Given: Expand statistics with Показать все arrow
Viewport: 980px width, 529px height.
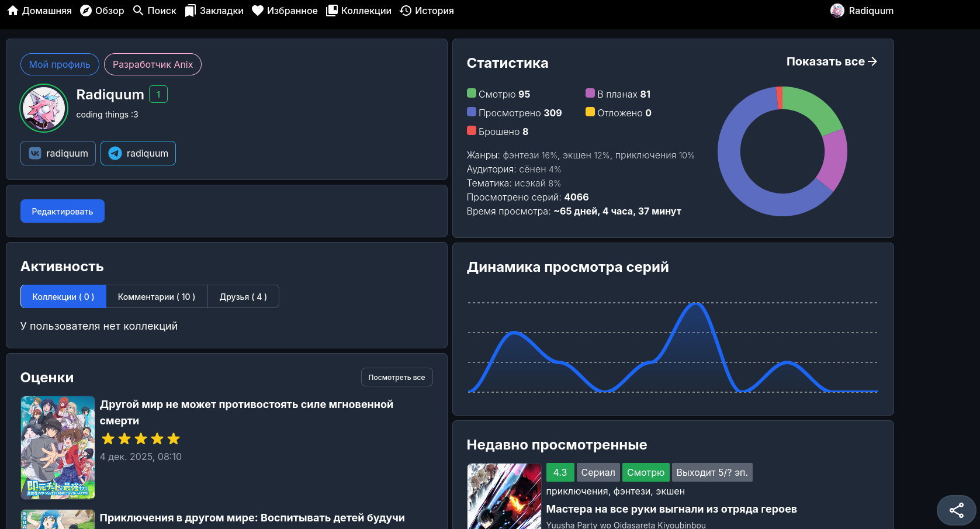Looking at the screenshot, I should [831, 61].
